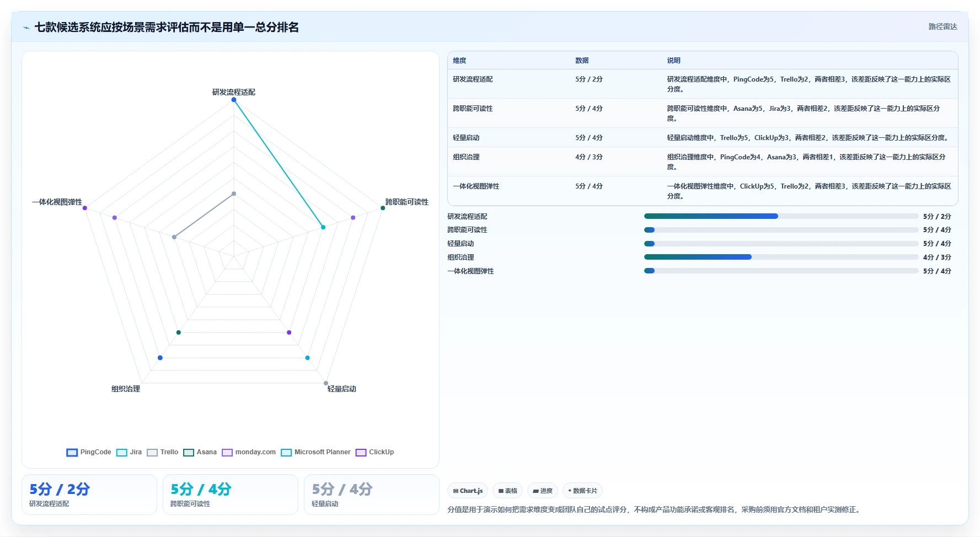Open the 5分 / 4分 轻量启动 card
Image resolution: width=980 pixels, height=537 pixels.
pos(372,495)
